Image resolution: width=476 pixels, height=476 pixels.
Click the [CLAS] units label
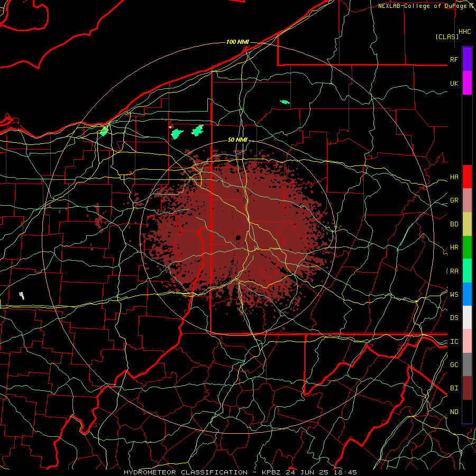click(x=447, y=36)
